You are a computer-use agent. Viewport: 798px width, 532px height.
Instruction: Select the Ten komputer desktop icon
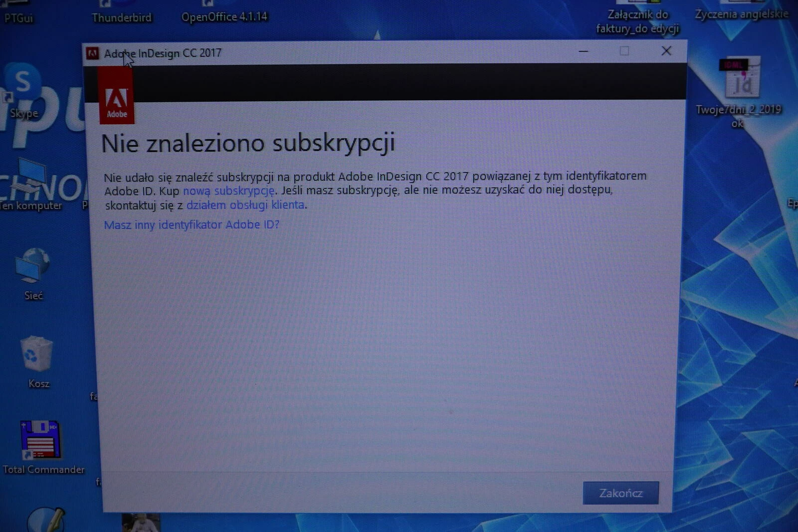(x=31, y=184)
